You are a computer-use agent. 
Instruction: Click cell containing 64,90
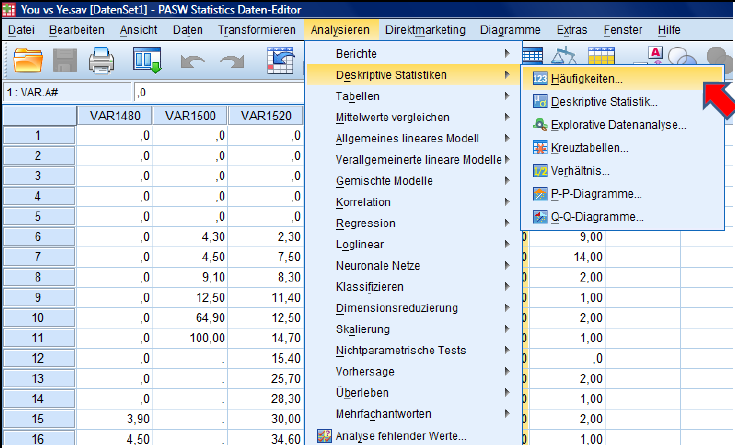click(190, 318)
